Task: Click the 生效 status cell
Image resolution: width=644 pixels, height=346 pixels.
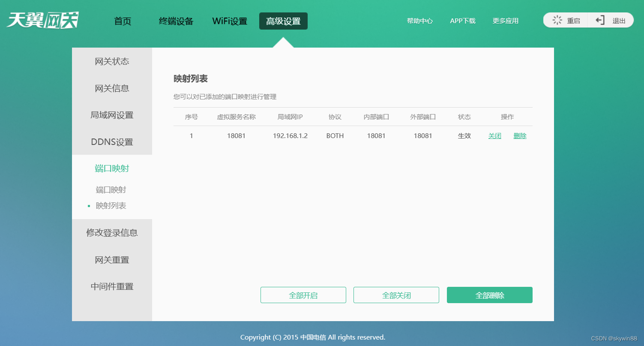Action: click(x=464, y=136)
